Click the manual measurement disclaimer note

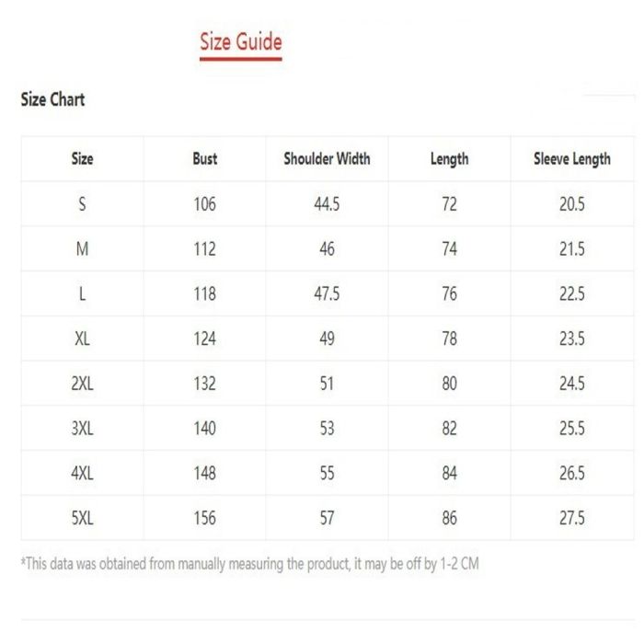click(249, 564)
